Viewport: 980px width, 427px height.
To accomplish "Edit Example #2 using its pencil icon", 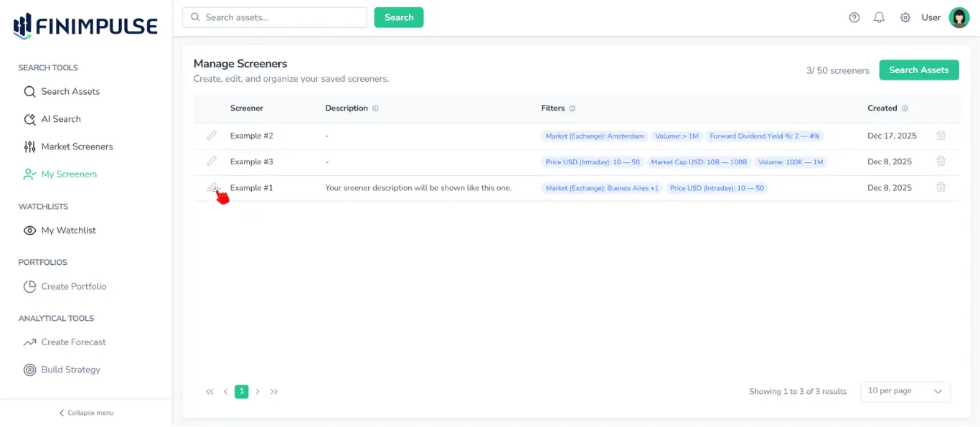I will click(212, 135).
